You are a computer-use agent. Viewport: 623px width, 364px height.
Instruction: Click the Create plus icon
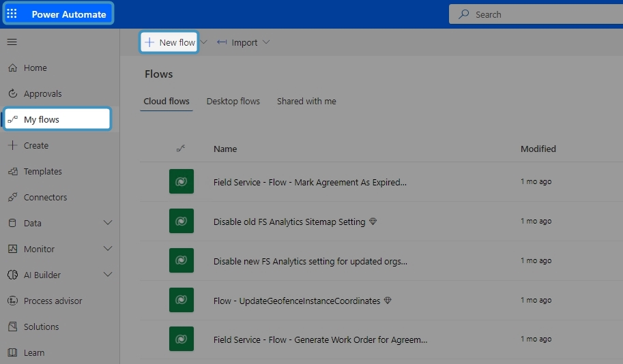click(13, 145)
